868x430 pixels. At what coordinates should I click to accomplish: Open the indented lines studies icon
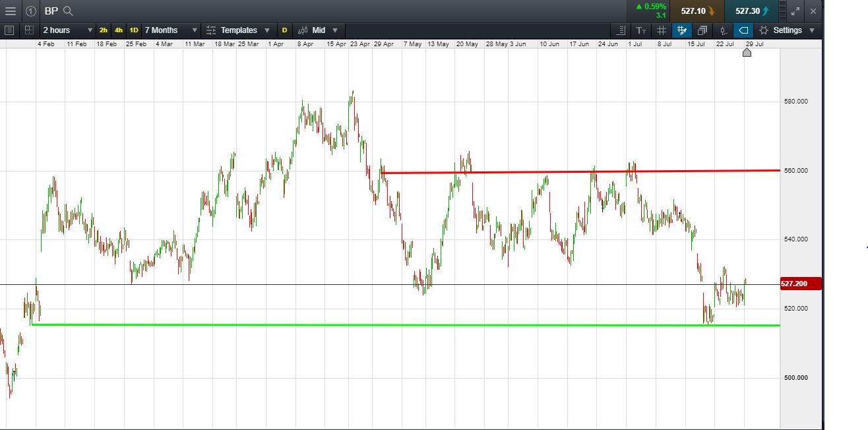[621, 30]
